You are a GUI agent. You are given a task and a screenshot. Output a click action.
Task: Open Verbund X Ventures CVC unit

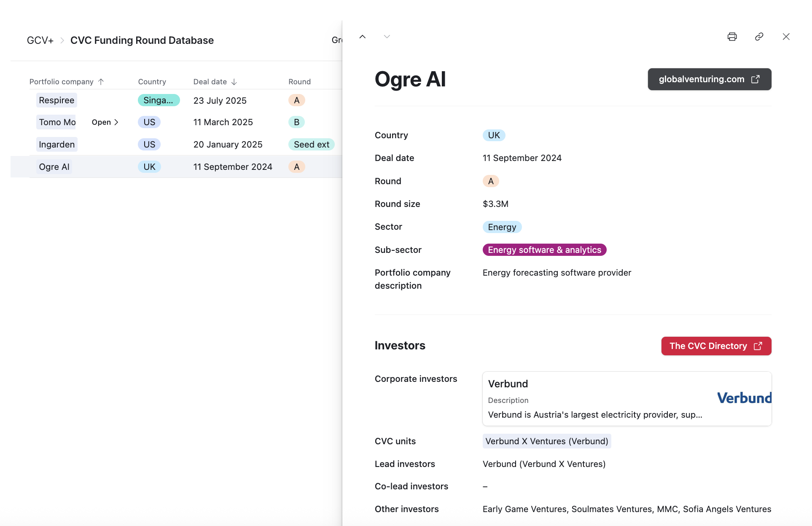tap(546, 441)
